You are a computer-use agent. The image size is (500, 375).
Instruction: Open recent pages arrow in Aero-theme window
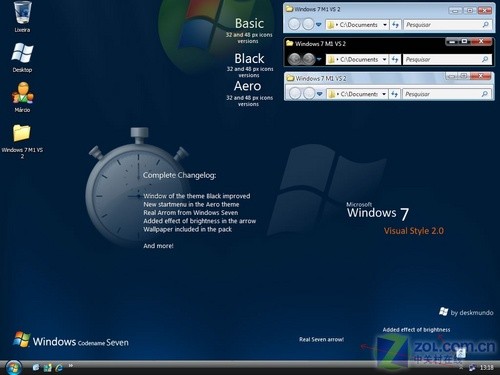tap(319, 94)
